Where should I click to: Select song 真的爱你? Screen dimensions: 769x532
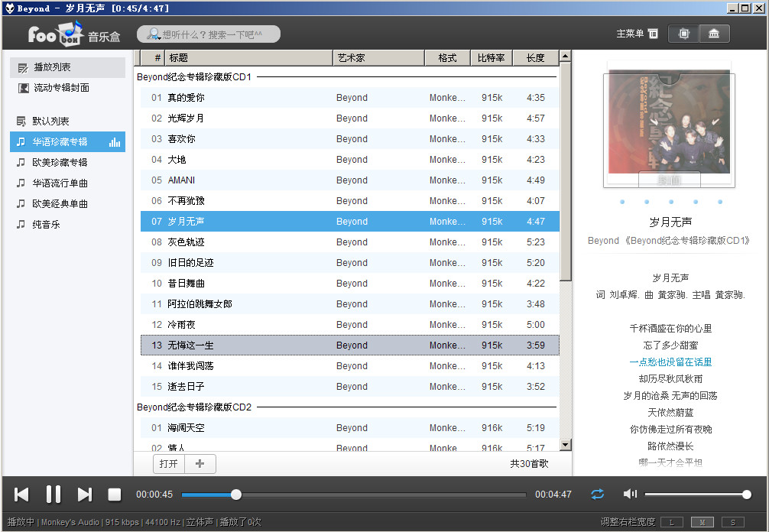click(x=349, y=98)
